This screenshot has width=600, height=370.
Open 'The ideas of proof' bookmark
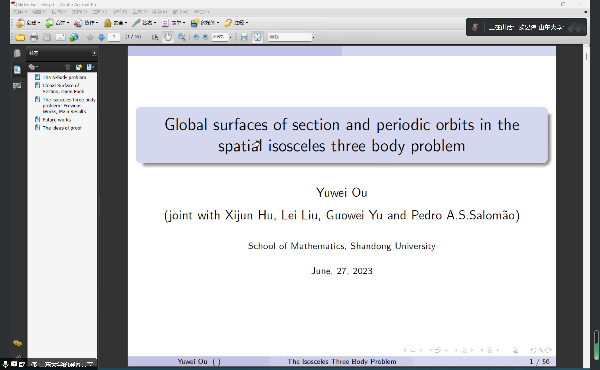click(62, 128)
